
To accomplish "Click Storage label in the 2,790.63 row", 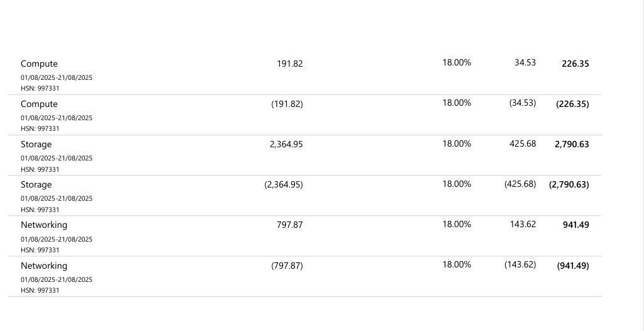I will click(x=36, y=144).
